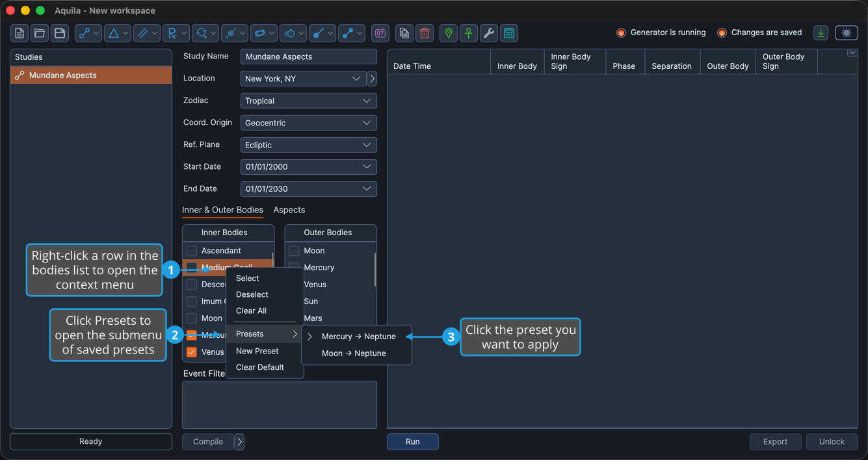Click the Unlock button
The image size is (868, 460).
[x=832, y=442]
